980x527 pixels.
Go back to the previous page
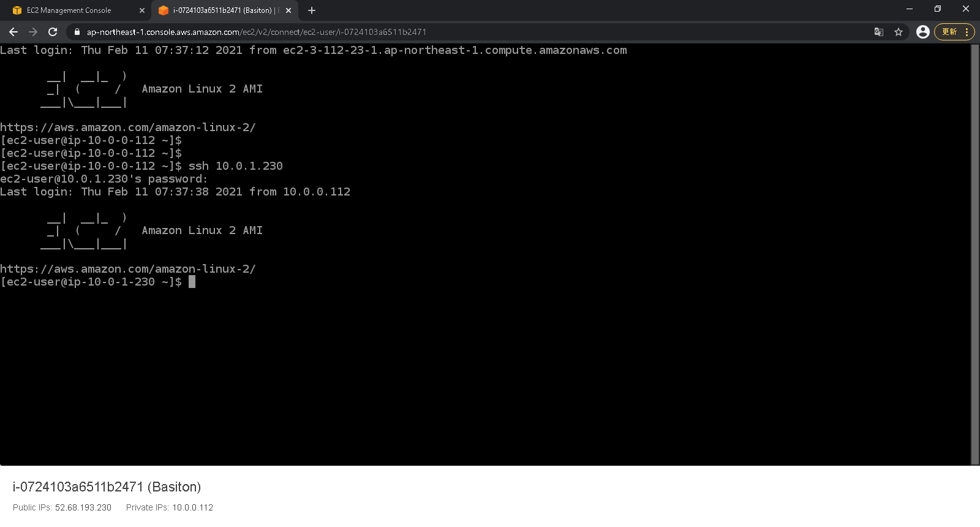click(x=13, y=32)
